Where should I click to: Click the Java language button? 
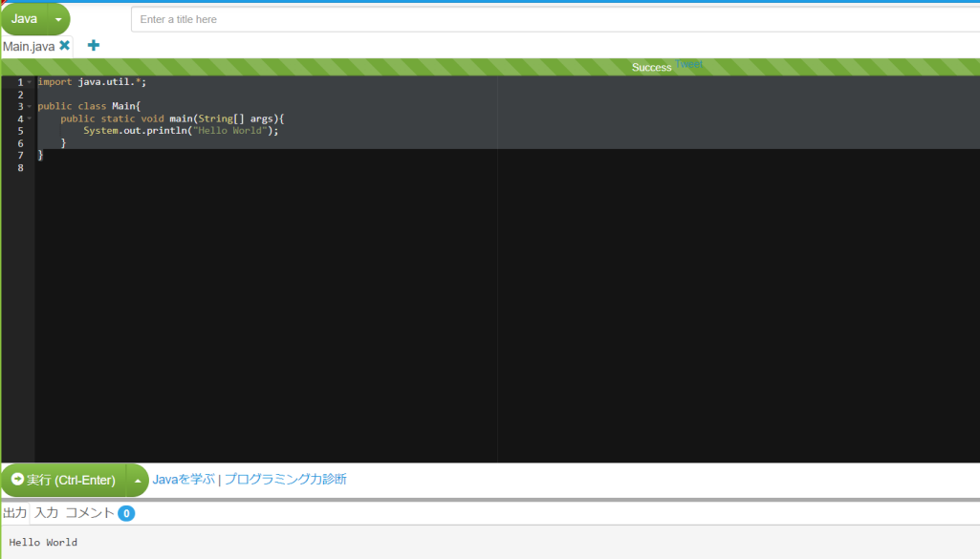24,19
